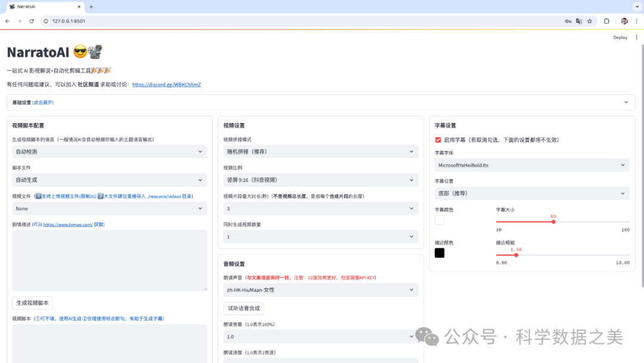
Task: Open the black 描边颜色 color swatch
Action: pyautogui.click(x=439, y=253)
